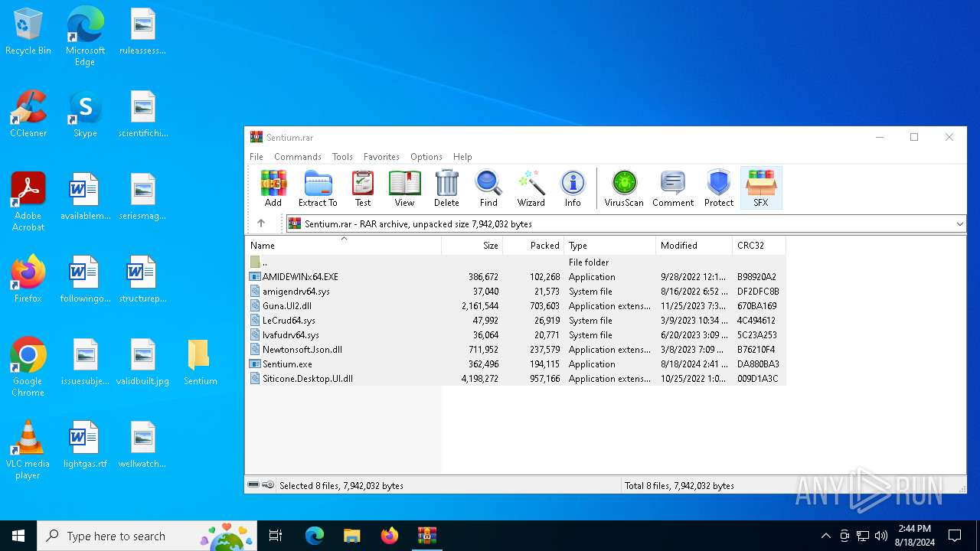The width and height of the screenshot is (980, 551).
Task: Click the disk drive icon in status bar
Action: (253, 485)
